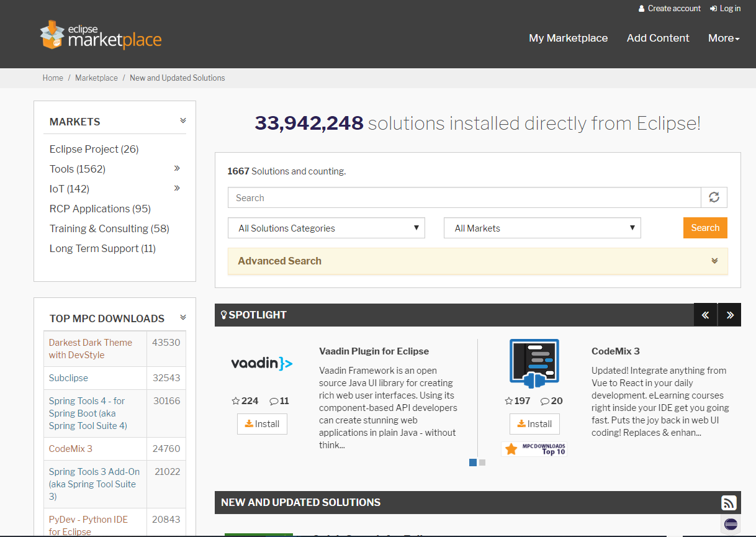Click the Vaadin logo image
Image resolution: width=756 pixels, height=537 pixels.
tap(262, 363)
